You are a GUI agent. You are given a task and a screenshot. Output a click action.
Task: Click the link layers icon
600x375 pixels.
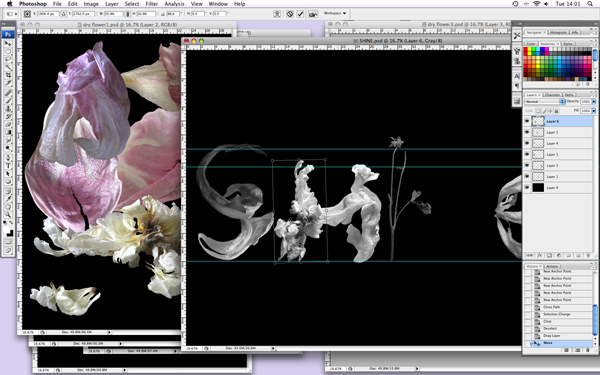(530, 256)
